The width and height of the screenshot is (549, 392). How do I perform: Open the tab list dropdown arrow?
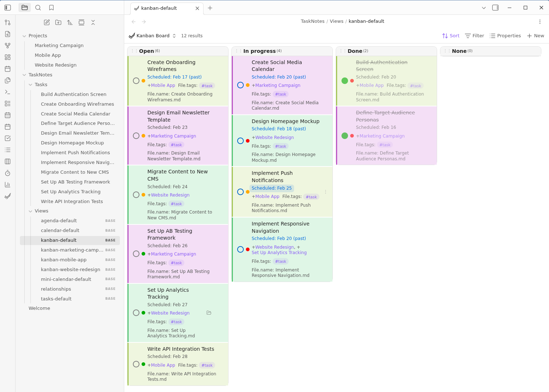point(483,8)
